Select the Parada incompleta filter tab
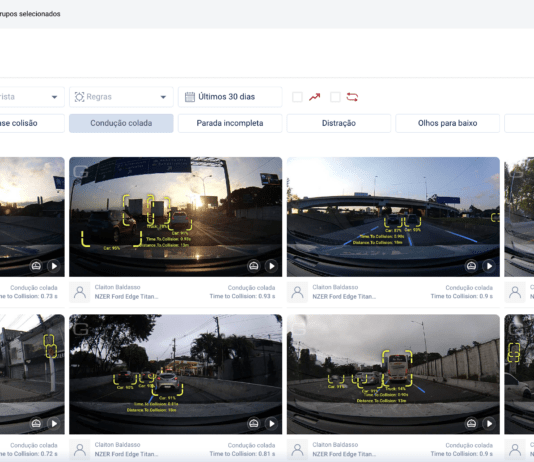The width and height of the screenshot is (534, 462). click(x=230, y=123)
